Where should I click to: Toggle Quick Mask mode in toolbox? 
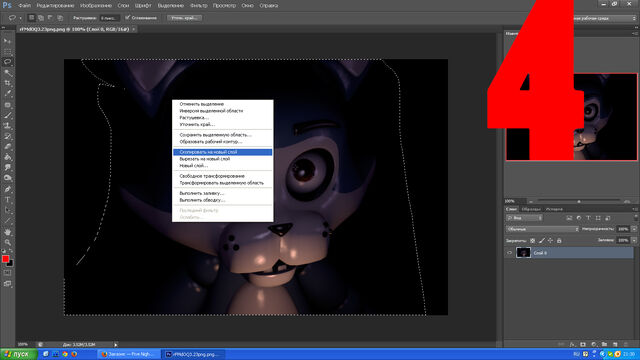click(7, 273)
